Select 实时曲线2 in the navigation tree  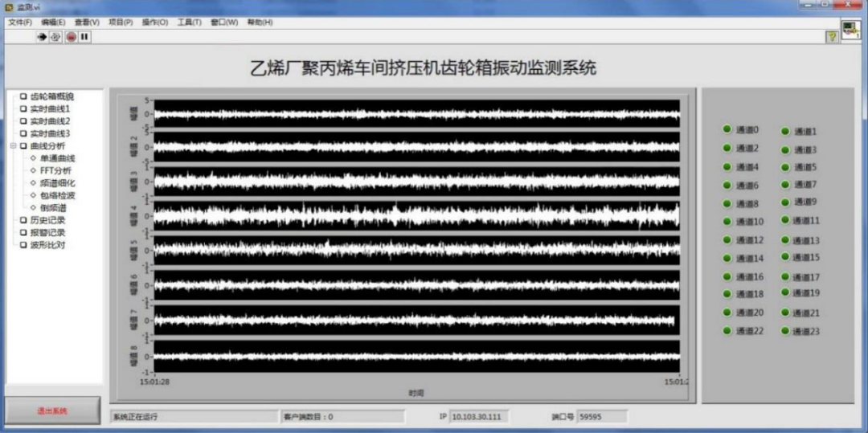click(50, 121)
